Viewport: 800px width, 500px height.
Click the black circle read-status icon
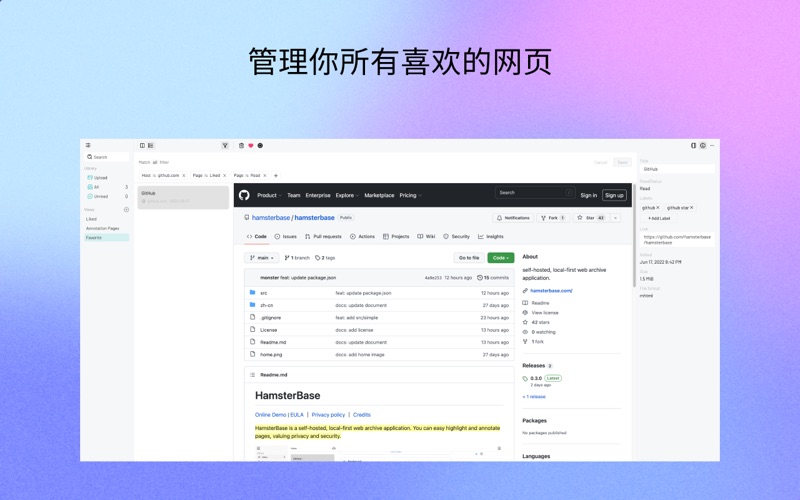click(x=260, y=145)
